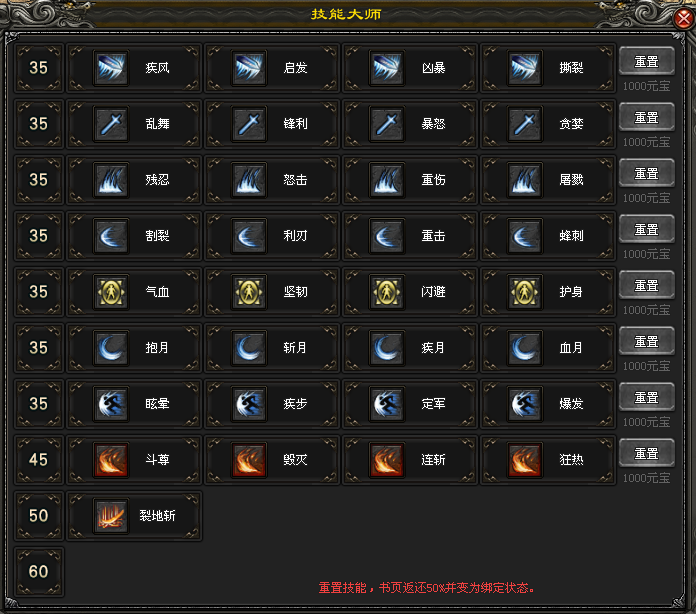Select the 爆发 skill icon
Viewport: 696px width, 614px height.
tap(525, 404)
